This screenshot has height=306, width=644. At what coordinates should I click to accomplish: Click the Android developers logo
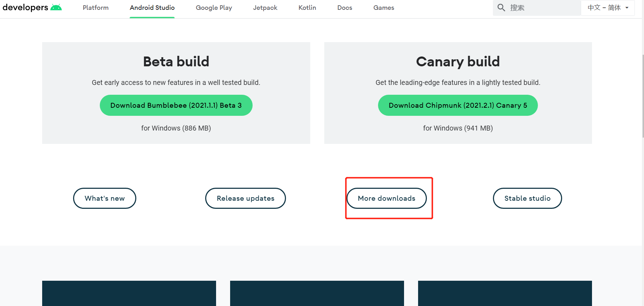click(x=32, y=7)
